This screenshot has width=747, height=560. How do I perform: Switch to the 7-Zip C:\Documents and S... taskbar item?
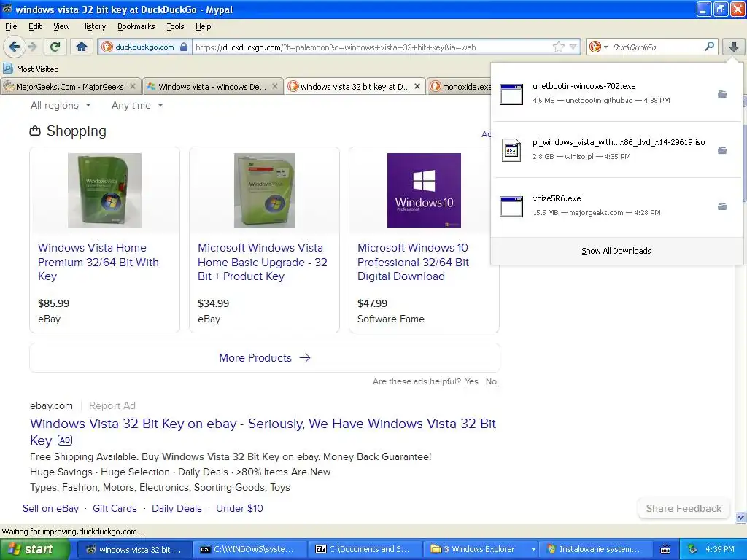pyautogui.click(x=365, y=549)
